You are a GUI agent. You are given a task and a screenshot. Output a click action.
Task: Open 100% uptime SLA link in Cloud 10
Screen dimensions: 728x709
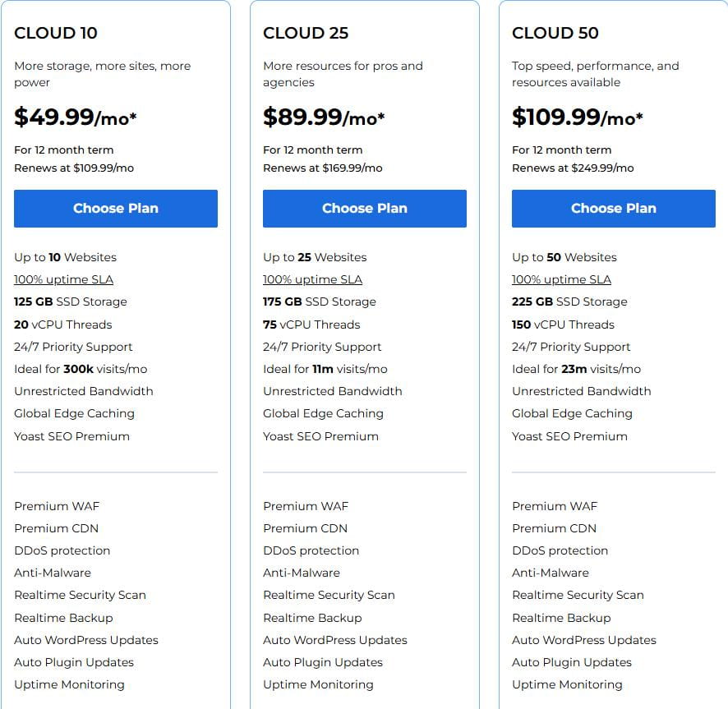pos(65,279)
